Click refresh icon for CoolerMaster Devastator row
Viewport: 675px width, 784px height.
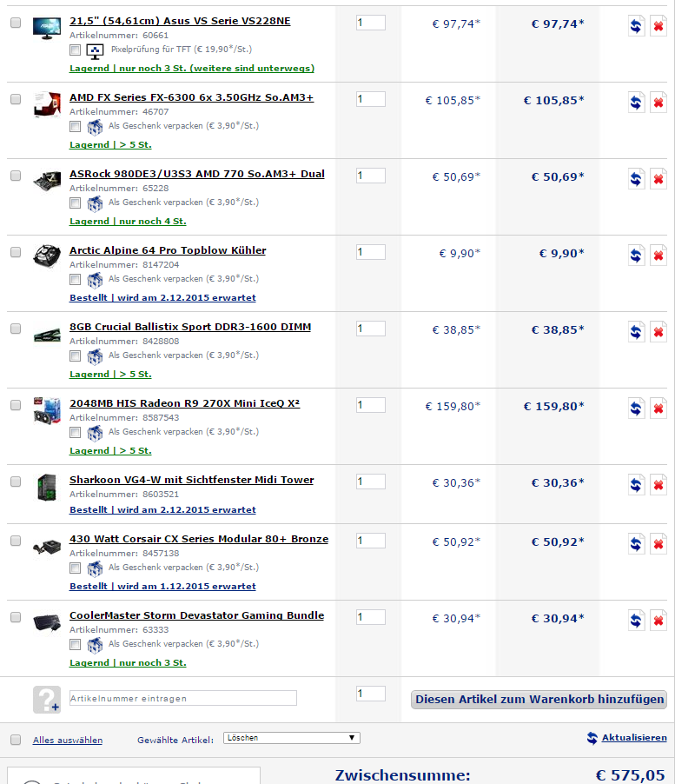(636, 621)
